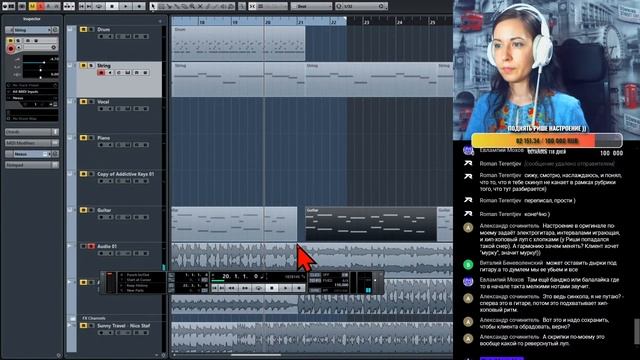Toggle monitor on the String track

pos(110,73)
